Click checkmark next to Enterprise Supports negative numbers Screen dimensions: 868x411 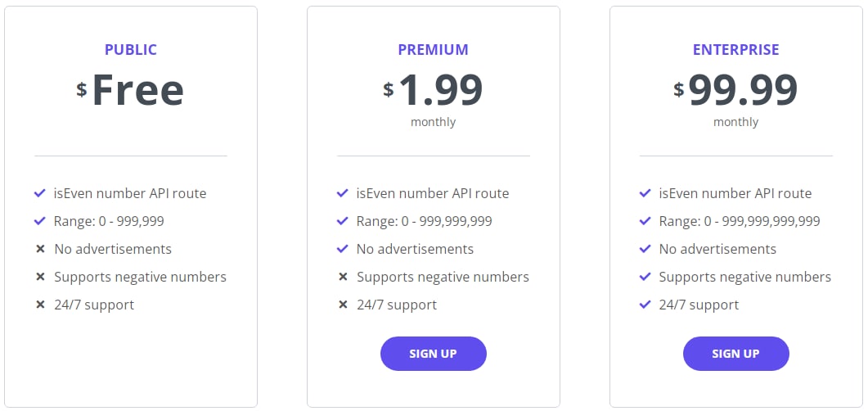[x=645, y=277]
